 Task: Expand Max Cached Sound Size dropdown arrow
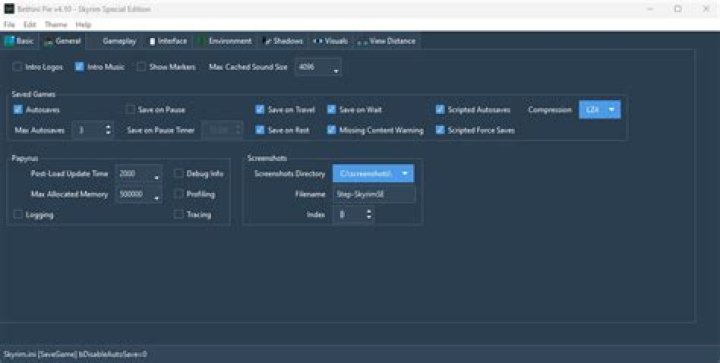click(x=336, y=70)
